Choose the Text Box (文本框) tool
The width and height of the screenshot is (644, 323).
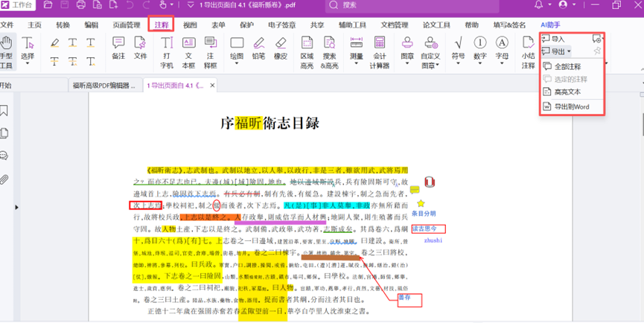pyautogui.click(x=188, y=49)
